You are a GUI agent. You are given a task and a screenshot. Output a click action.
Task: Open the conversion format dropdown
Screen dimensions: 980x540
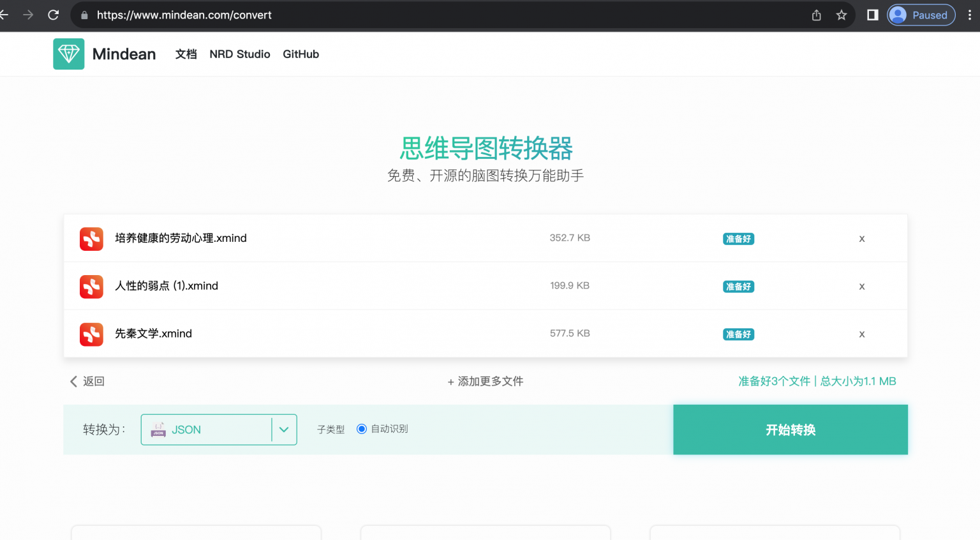[284, 430]
